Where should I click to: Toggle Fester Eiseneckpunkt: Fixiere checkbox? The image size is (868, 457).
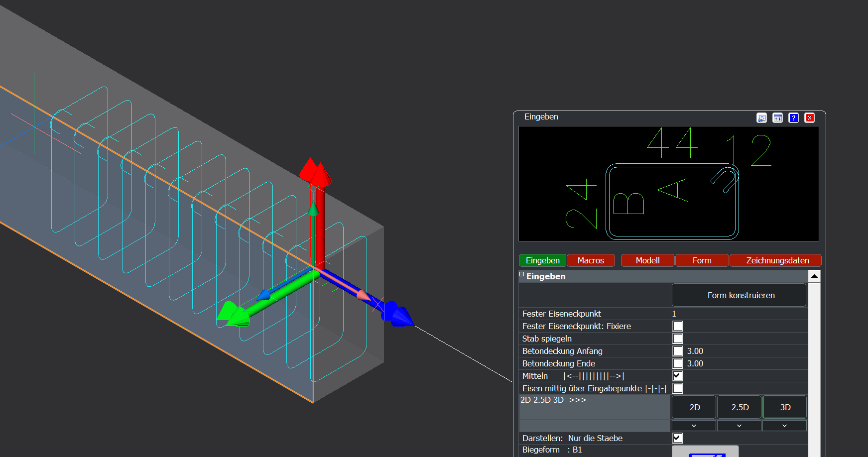[x=678, y=326]
